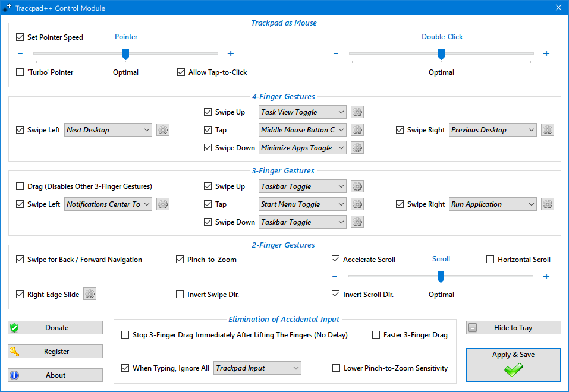Open gear for 3-finger Swipe Right
Viewport: 569px width, 392px height.
coord(548,204)
